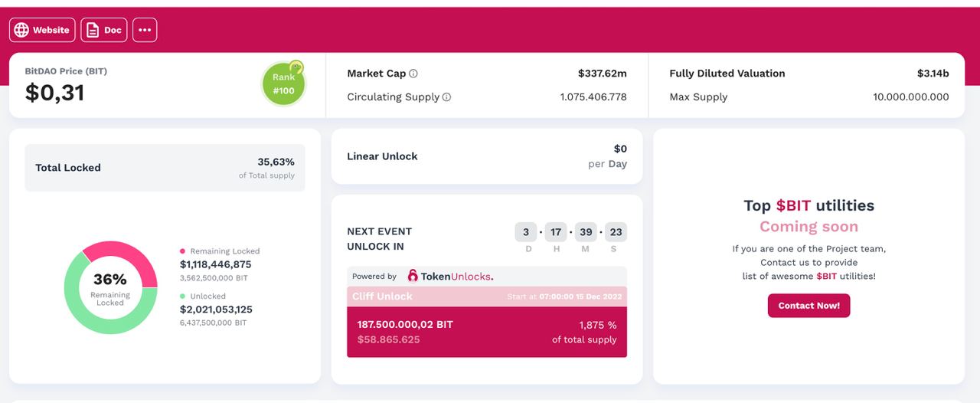Click the 187.500.000,02 BIT unlock amount
Image resolution: width=980 pixels, height=403 pixels.
[x=405, y=324]
